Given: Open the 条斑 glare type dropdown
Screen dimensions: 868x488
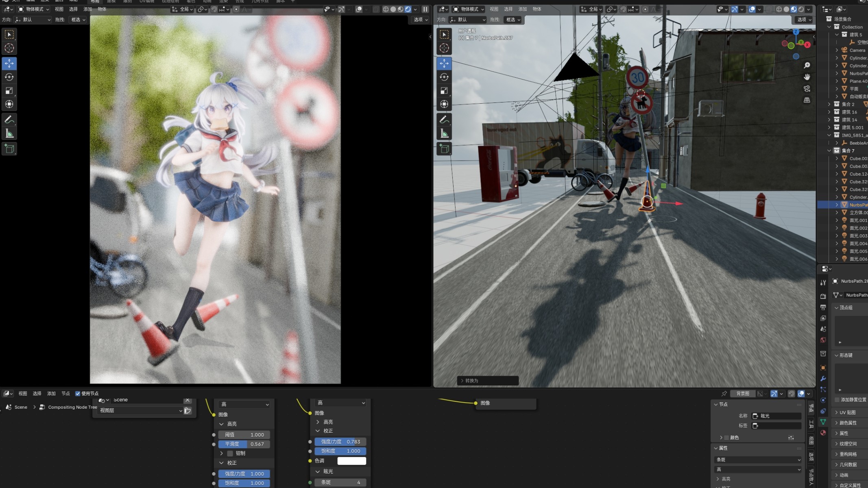Looking at the screenshot, I should [757, 460].
